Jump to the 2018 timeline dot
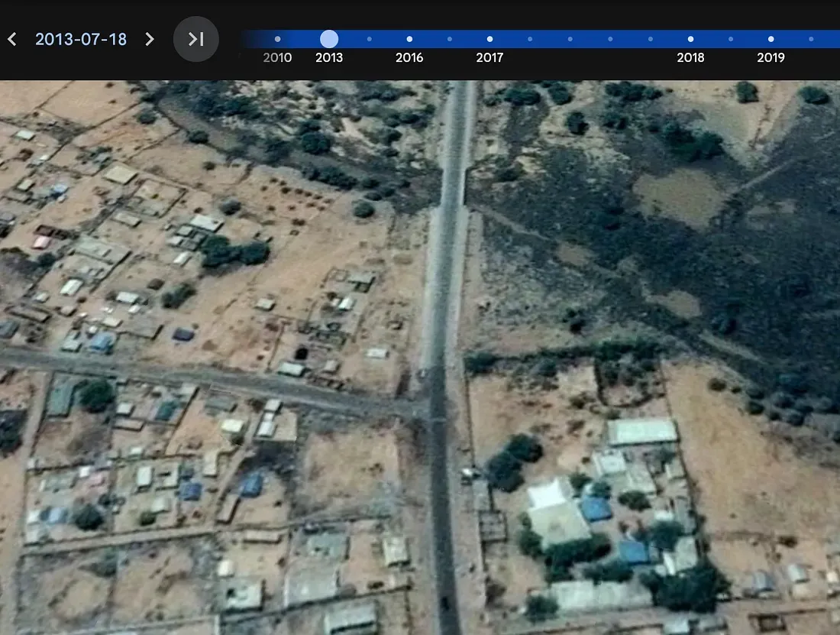This screenshot has width=840, height=635. pyautogui.click(x=690, y=39)
